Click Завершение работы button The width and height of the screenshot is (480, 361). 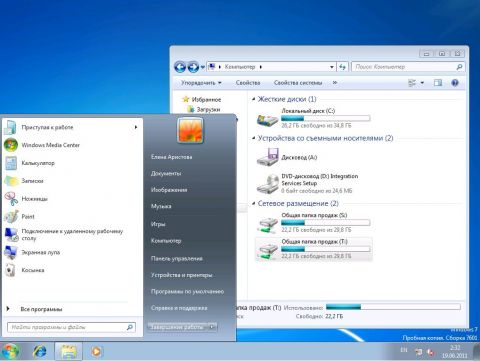177,327
